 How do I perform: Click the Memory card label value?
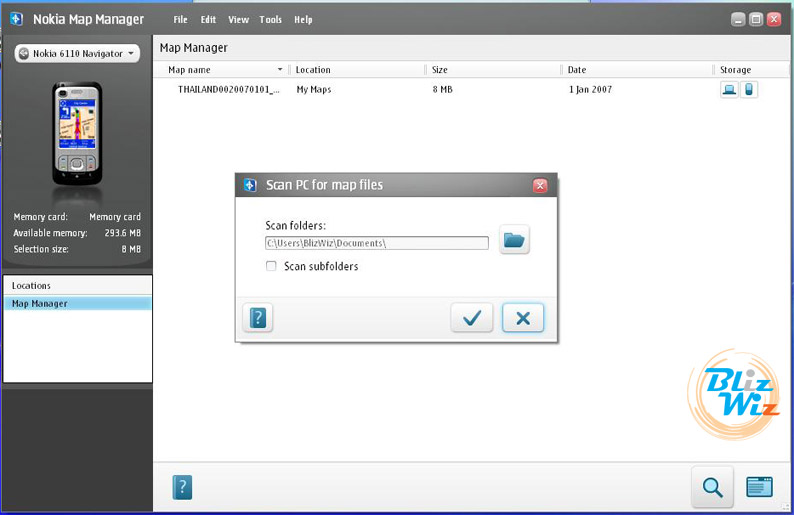(x=115, y=217)
